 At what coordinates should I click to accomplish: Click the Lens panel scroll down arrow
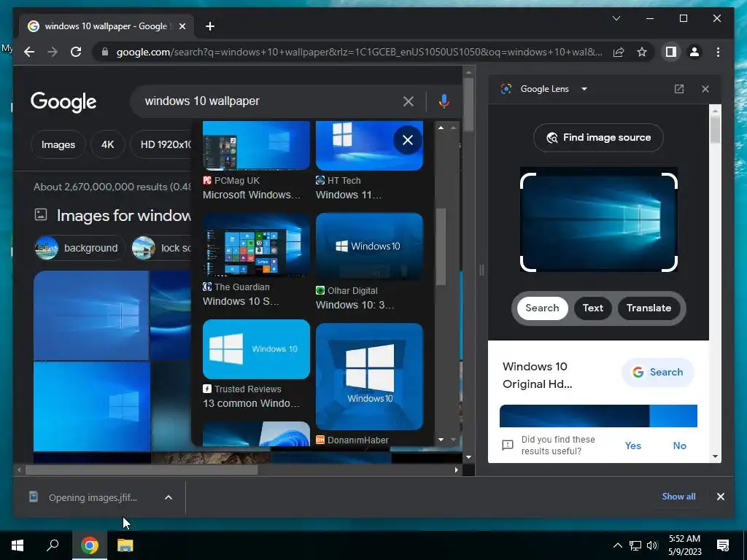[715, 456]
